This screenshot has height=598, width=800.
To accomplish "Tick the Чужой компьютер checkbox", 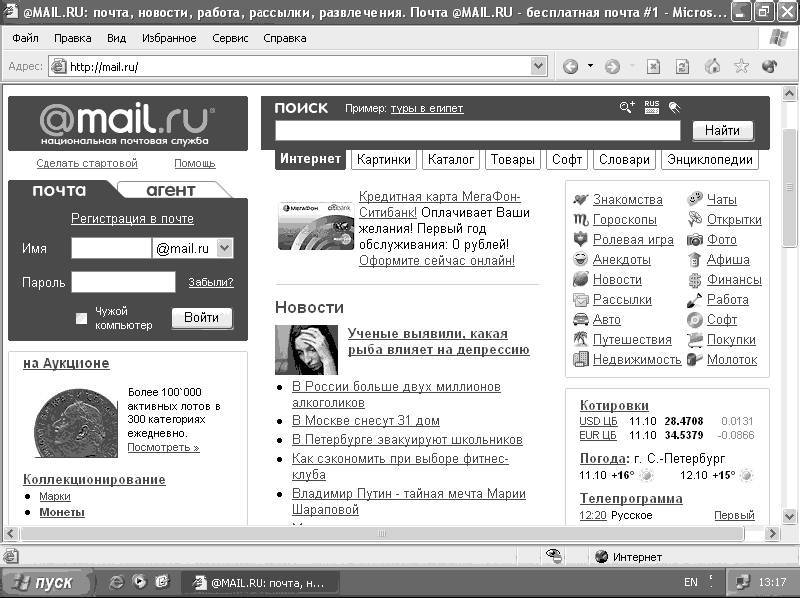I will click(x=81, y=318).
